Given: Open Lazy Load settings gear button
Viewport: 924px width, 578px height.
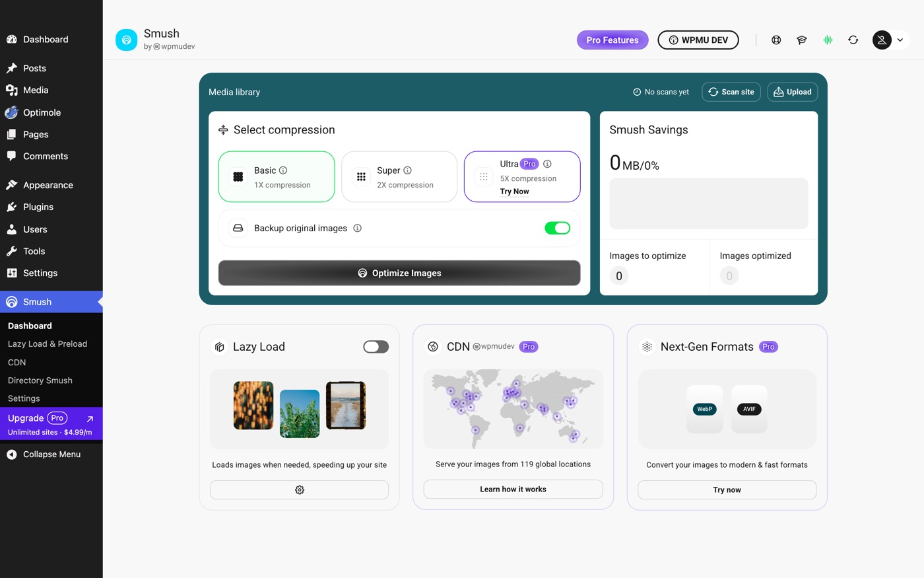Looking at the screenshot, I should 300,489.
